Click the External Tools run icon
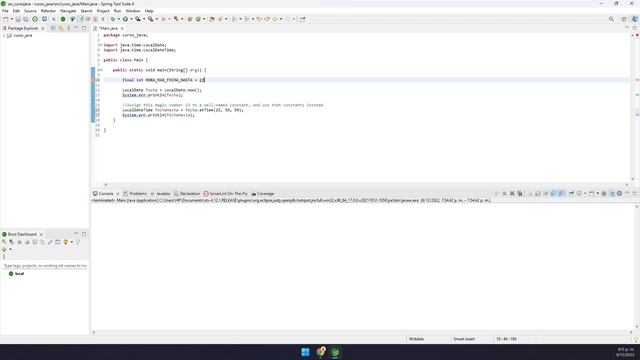The image size is (640, 360). 151,19
